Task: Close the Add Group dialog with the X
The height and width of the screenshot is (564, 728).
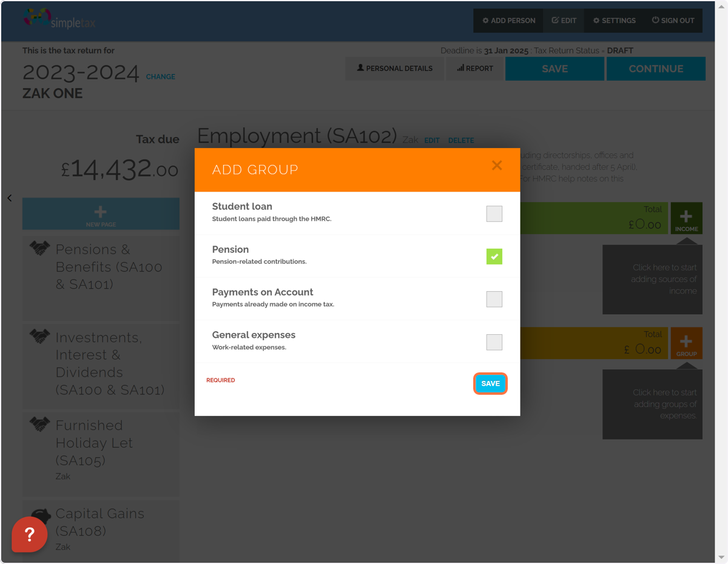Action: point(497,166)
